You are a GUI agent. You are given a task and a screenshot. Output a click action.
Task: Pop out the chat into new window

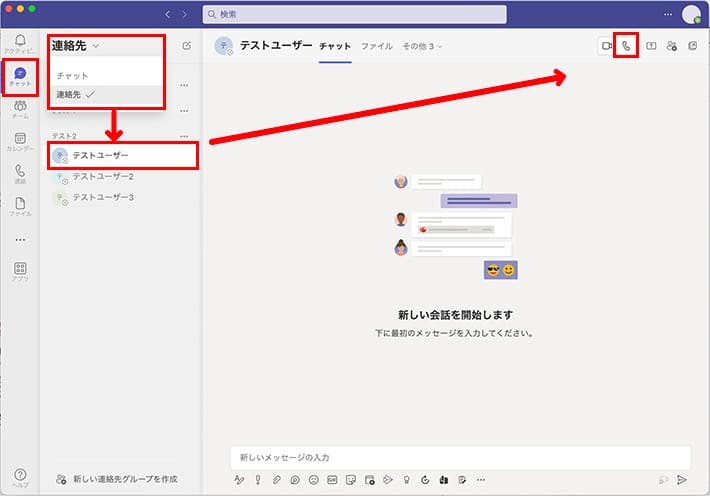point(692,46)
